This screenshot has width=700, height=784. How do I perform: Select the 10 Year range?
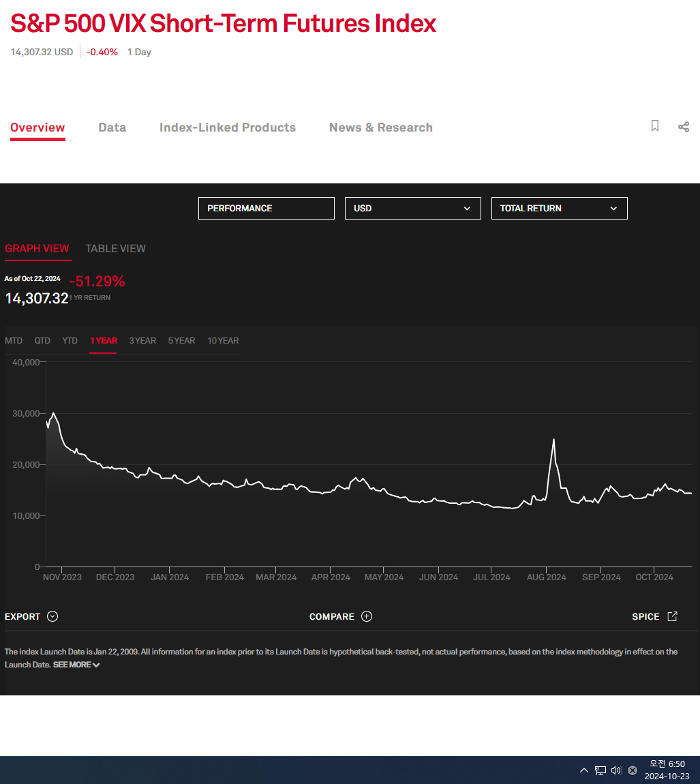[223, 340]
